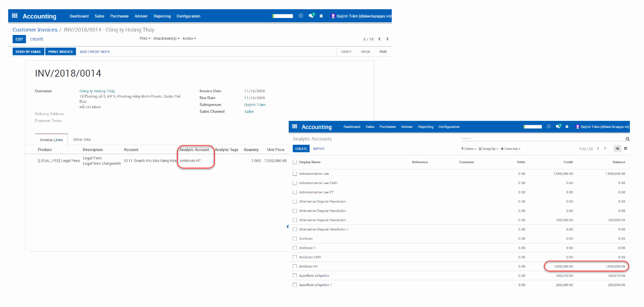Expand the Action menu on the invoice
Viewport: 644px width, 307px height.
coord(189,38)
